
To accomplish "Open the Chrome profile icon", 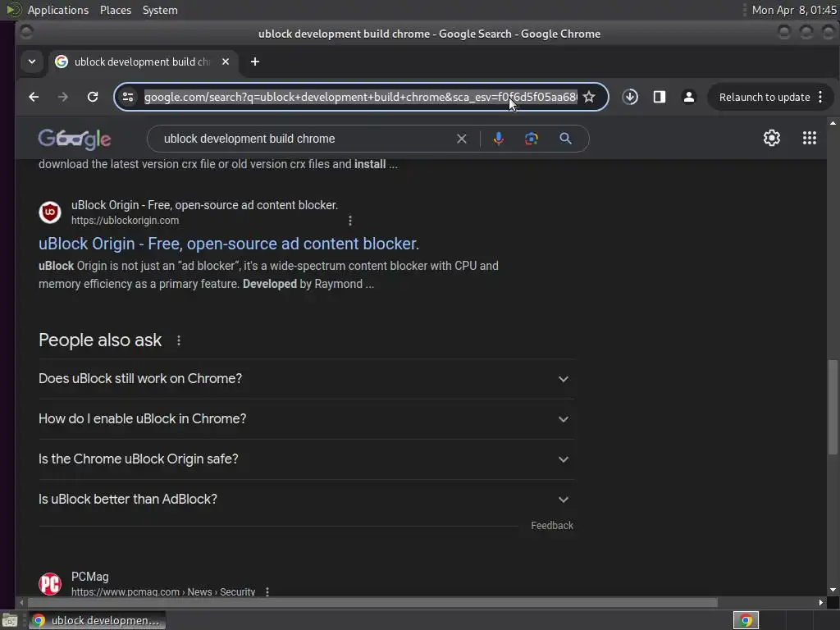I will pyautogui.click(x=689, y=97).
